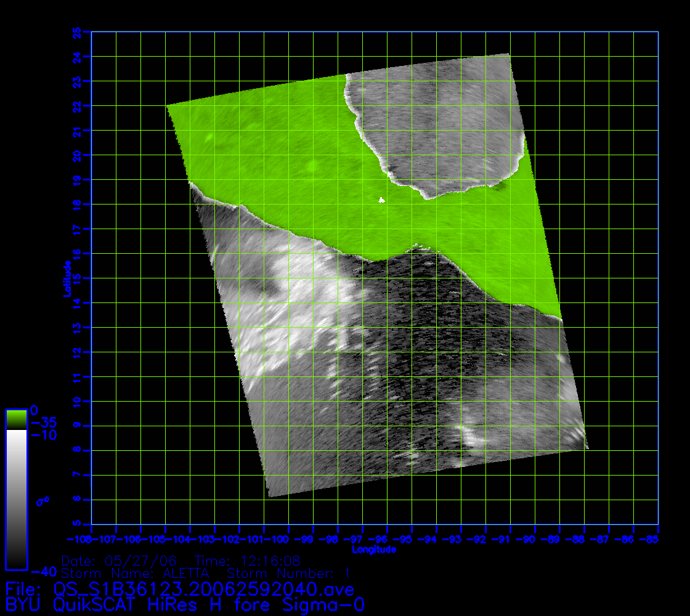Viewport: 690px width, 616px height.
Task: Click the Date 05/27/06 label
Action: coord(119,561)
